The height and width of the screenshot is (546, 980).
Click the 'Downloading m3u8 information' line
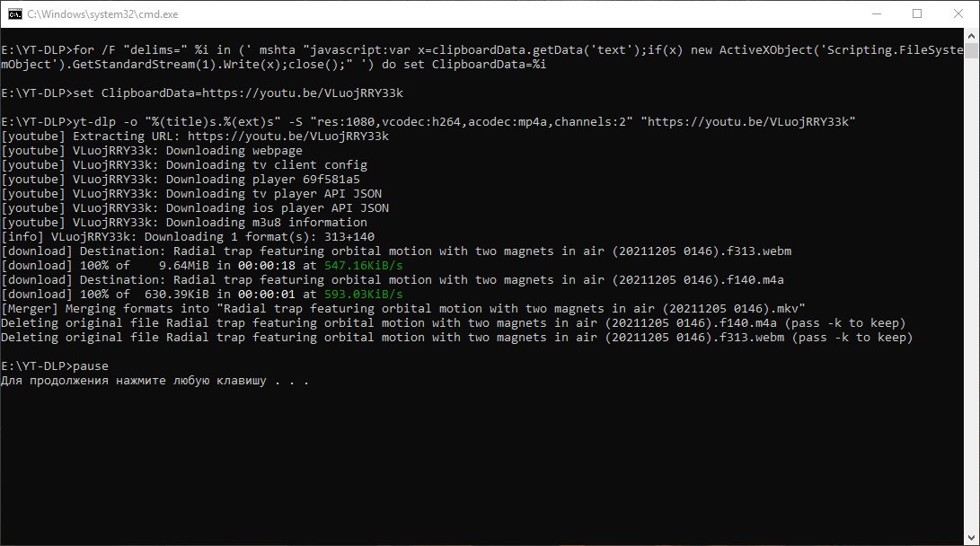(184, 223)
